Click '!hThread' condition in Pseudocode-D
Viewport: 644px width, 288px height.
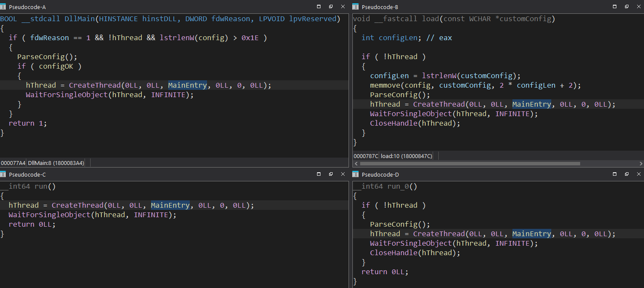(400, 206)
